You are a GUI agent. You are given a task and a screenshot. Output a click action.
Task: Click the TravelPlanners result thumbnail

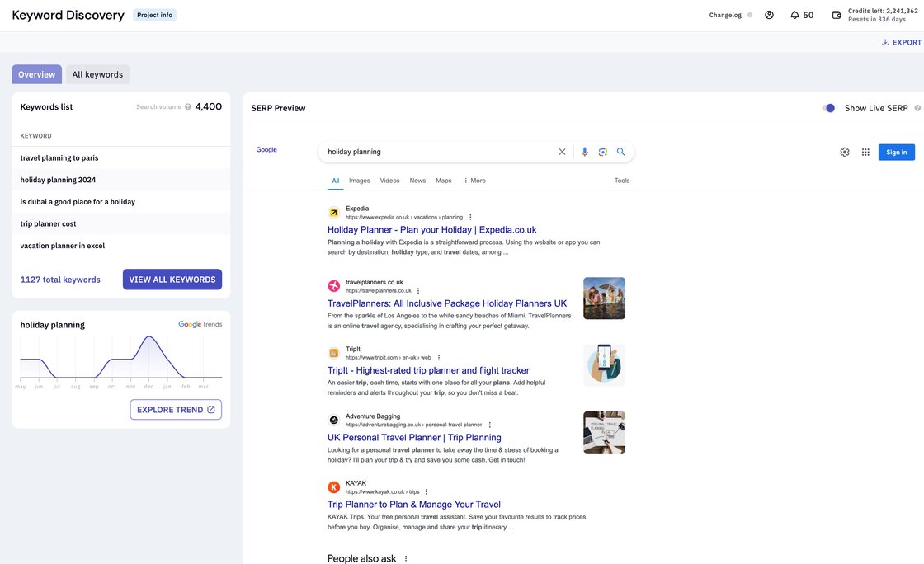[604, 298]
